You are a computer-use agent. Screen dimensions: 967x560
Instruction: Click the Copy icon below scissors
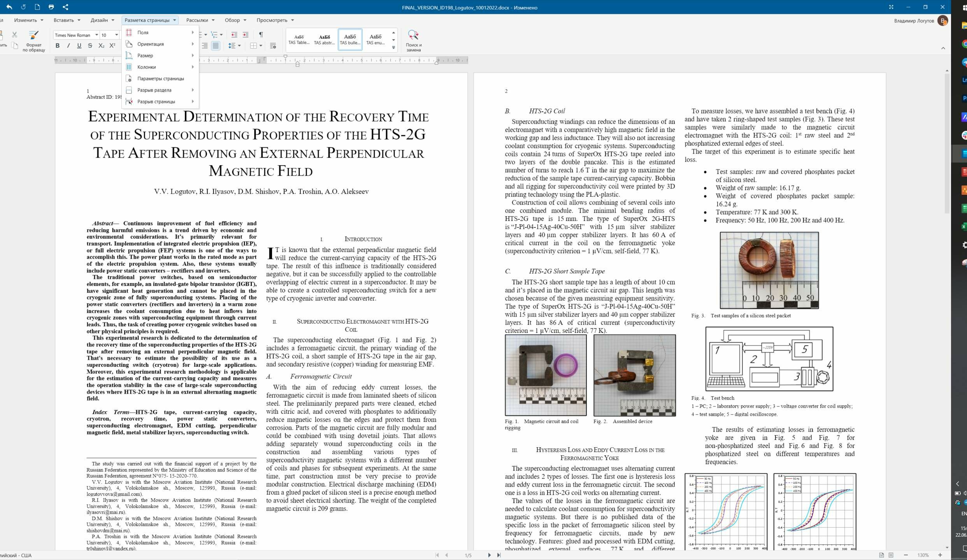pyautogui.click(x=14, y=46)
